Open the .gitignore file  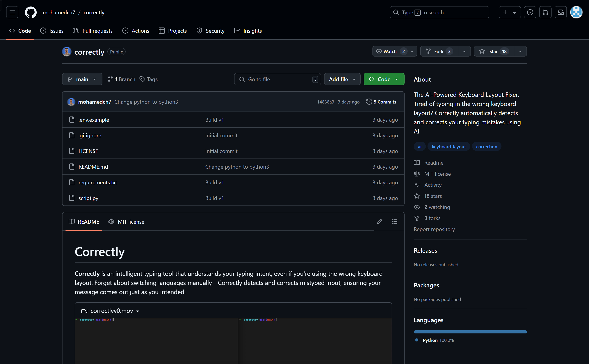90,135
